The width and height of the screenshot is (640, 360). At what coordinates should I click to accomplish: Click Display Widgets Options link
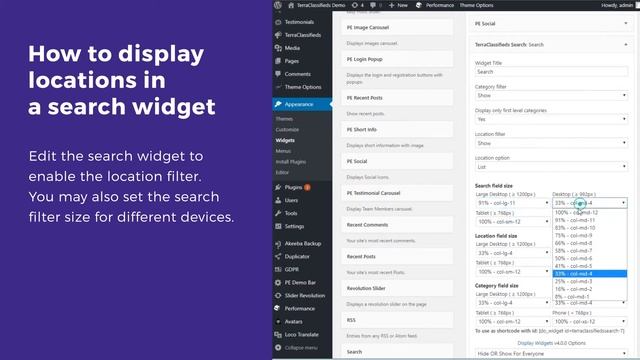tap(551, 343)
